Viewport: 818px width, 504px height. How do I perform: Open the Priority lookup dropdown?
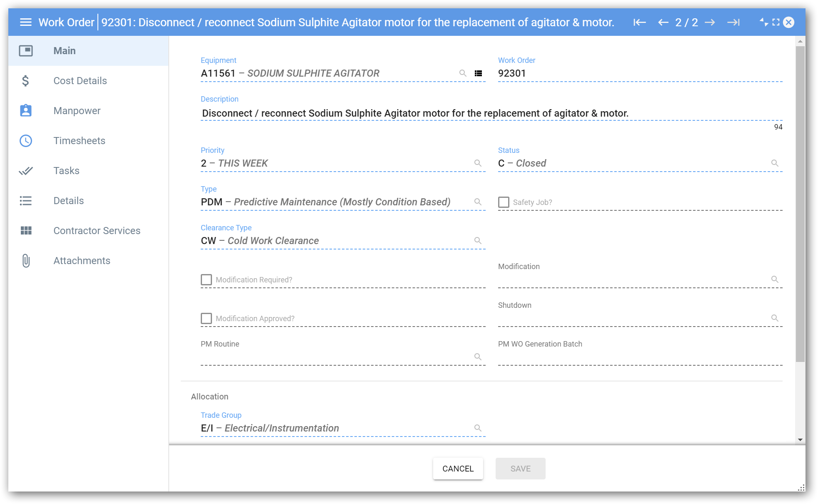point(478,163)
